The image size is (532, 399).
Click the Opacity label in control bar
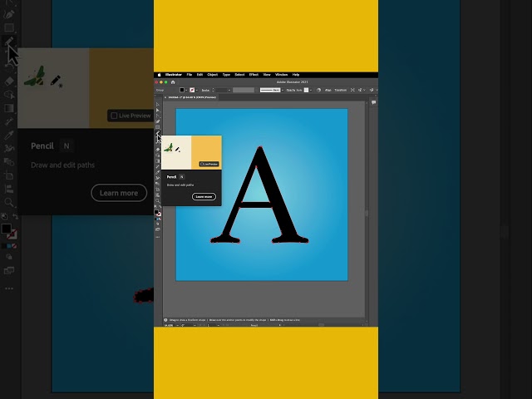(x=290, y=91)
